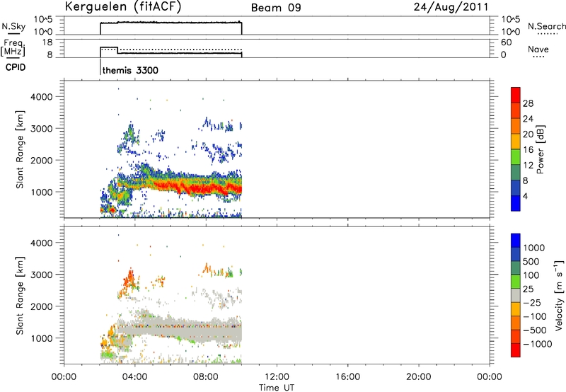Image resolution: width=566 pixels, height=392 pixels.
Task: Click the 04:00 time axis label
Action: 134,377
